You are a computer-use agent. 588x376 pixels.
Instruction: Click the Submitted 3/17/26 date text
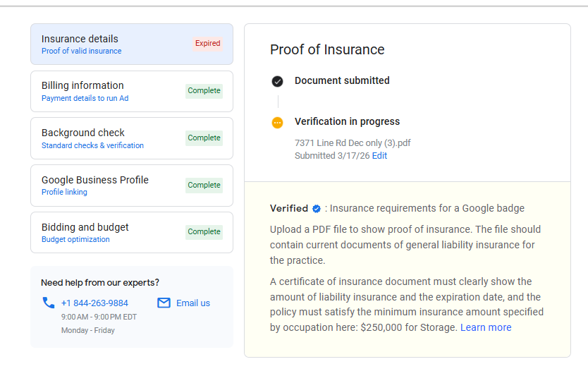332,156
